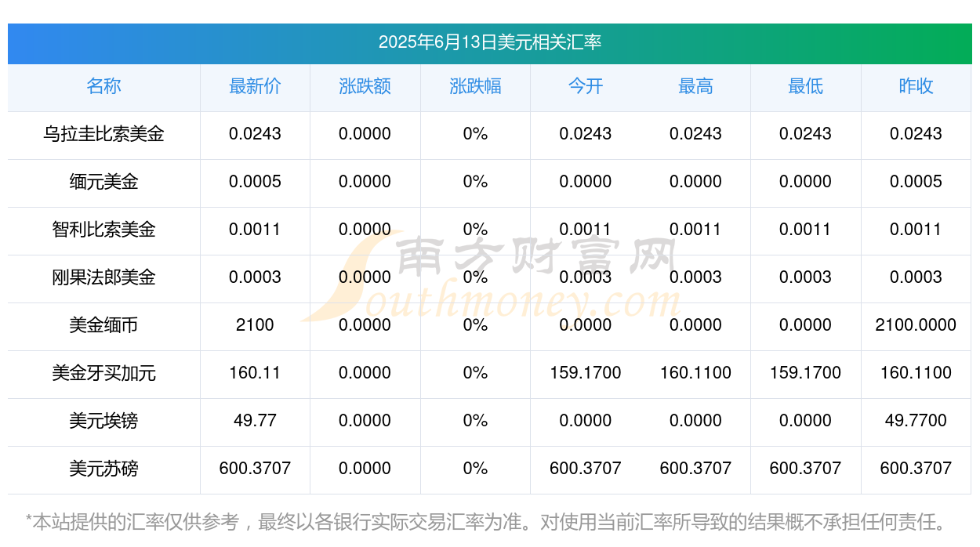980x547 pixels.
Task: Click 昨收 value 49.7700
Action: click(x=916, y=421)
